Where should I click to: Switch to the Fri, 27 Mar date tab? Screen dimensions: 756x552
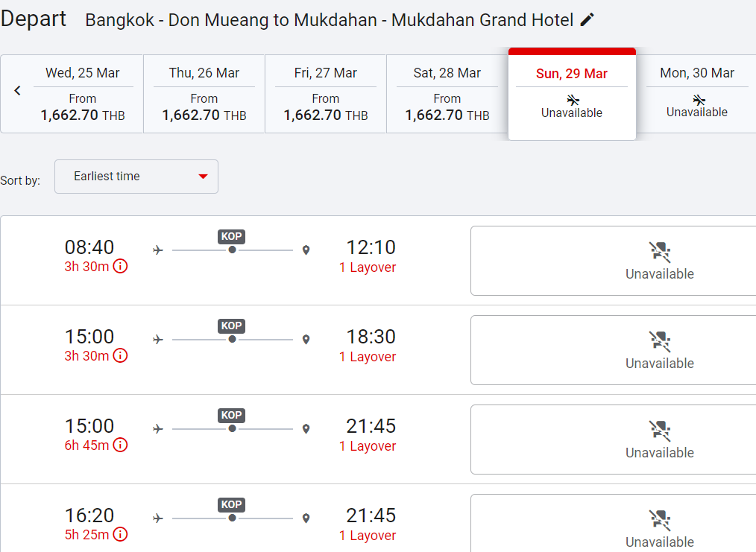(x=326, y=94)
